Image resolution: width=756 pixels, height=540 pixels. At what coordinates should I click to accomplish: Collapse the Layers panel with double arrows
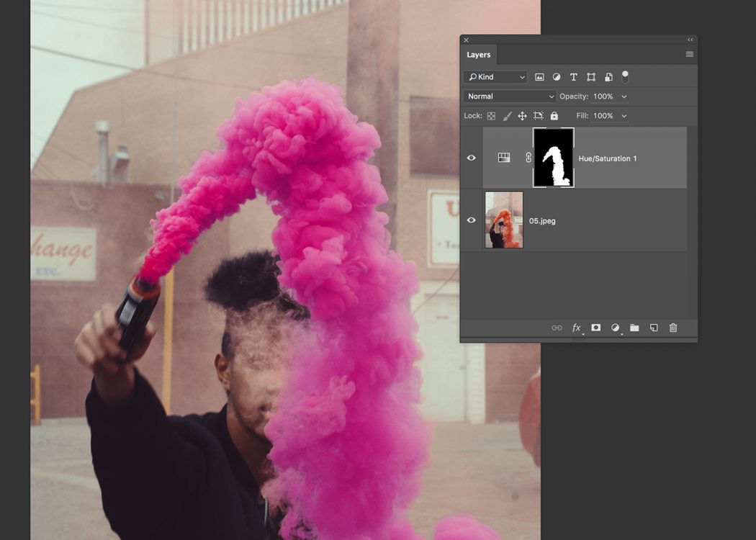[690, 40]
